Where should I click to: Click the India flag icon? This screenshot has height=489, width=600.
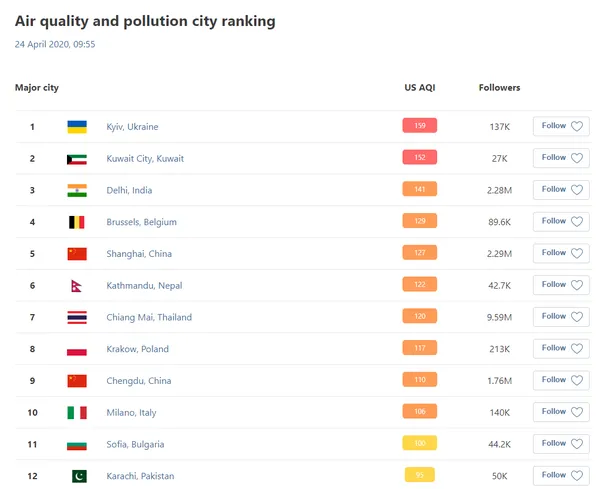(77, 191)
